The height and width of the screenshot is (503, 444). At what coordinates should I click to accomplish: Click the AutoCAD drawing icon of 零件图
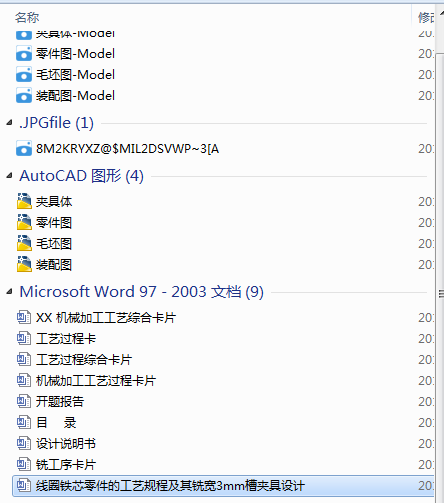(24, 222)
